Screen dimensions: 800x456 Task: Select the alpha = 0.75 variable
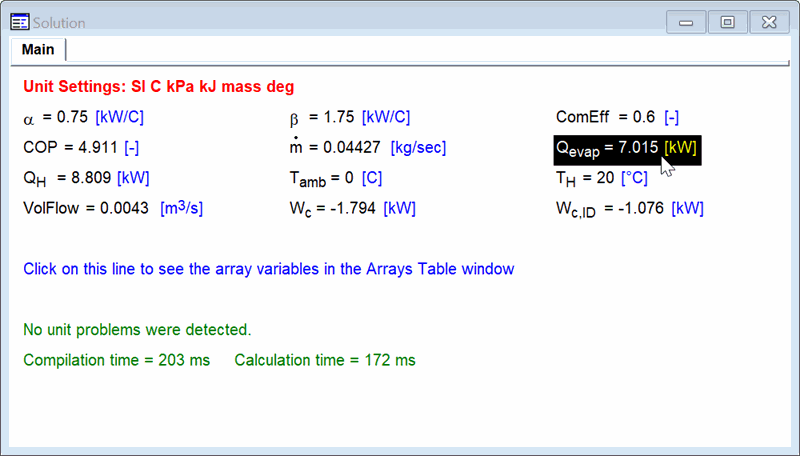point(56,117)
